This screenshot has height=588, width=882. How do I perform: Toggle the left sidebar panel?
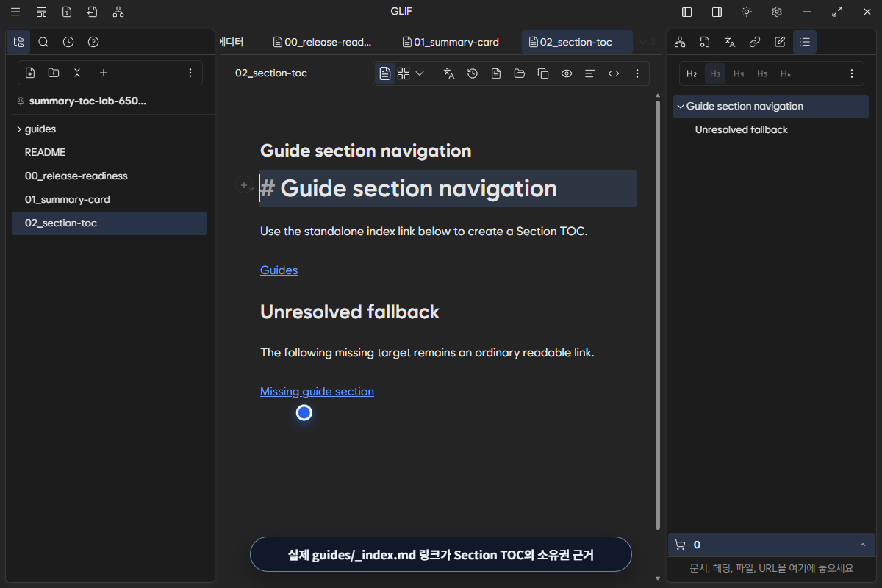coord(687,12)
